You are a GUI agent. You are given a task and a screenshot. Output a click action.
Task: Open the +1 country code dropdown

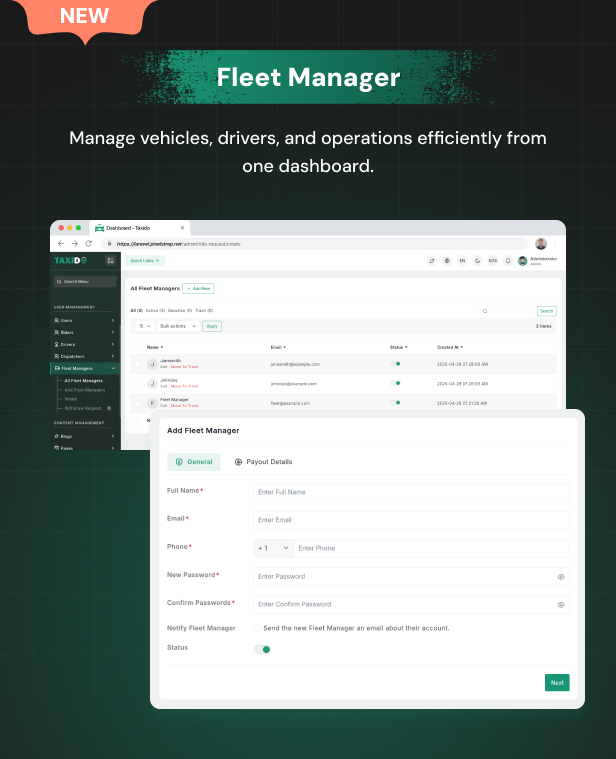[x=274, y=548]
